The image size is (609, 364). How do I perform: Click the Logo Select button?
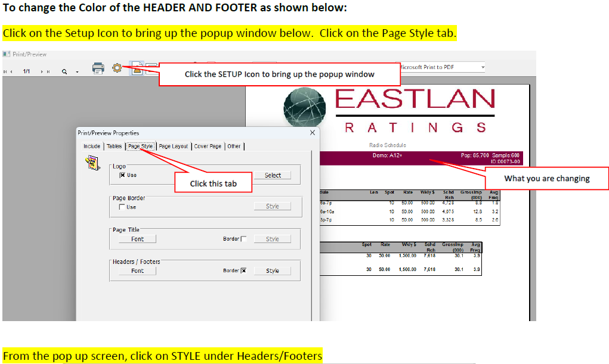tap(273, 175)
